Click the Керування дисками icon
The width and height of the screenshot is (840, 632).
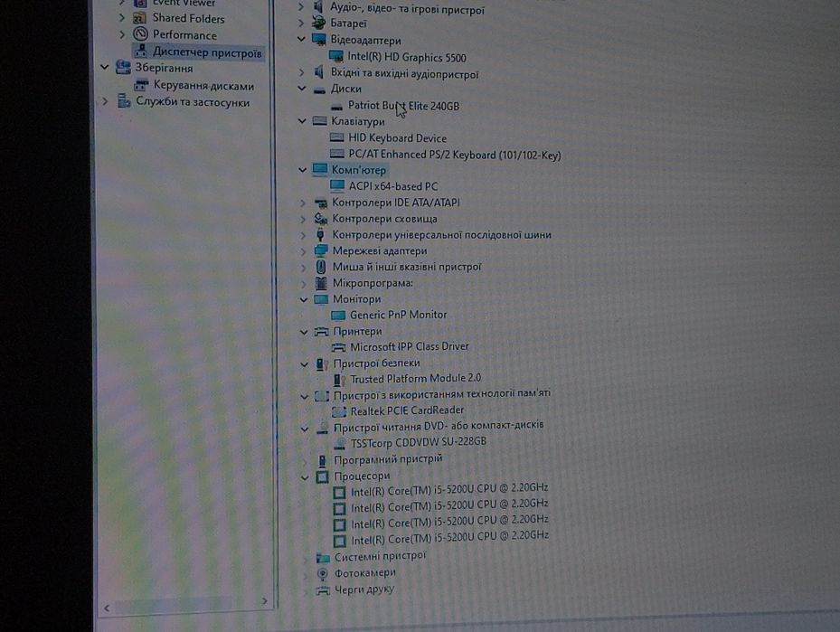[141, 85]
